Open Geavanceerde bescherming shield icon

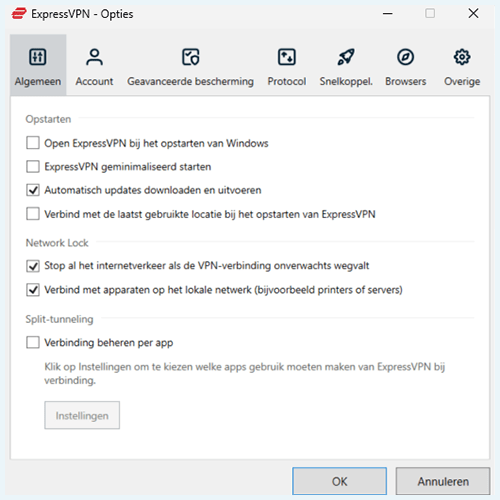(x=190, y=57)
